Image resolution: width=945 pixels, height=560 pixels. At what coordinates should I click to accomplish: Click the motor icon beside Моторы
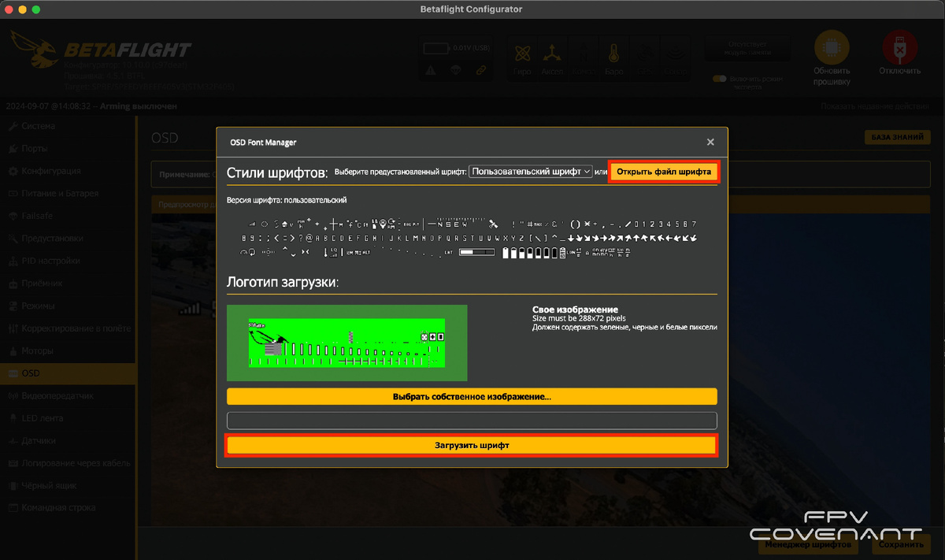pos(13,350)
